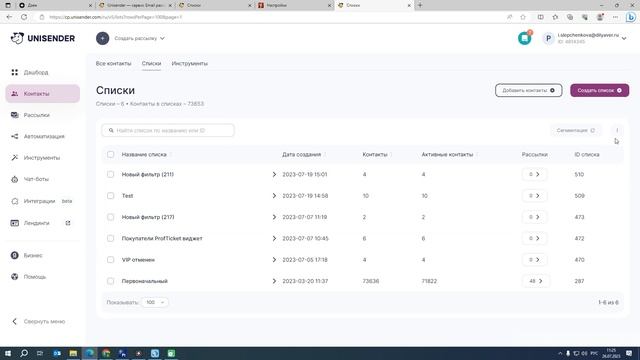The height and width of the screenshot is (360, 640).
Task: Open mailings count 48 for Первоначальный
Action: pos(535,281)
